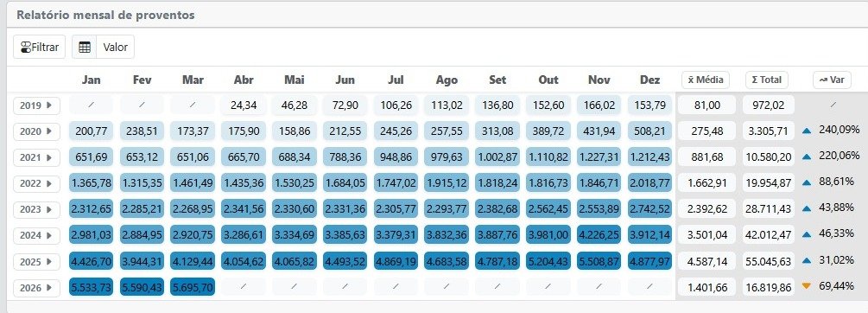Click the table grid icon beside Valor
Viewport: 868px width, 313px height.
click(85, 47)
